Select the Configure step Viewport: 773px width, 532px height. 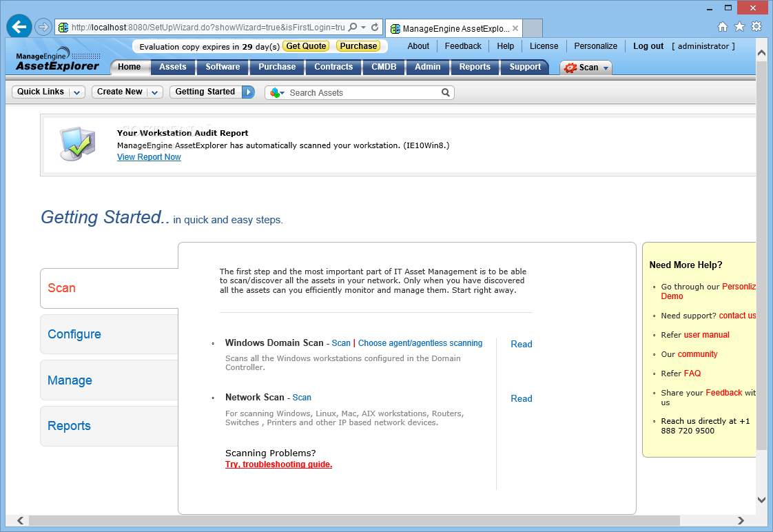(109, 334)
